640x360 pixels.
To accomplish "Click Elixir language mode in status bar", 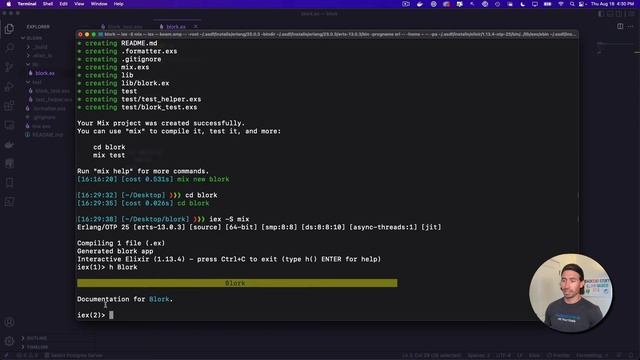I will [x=534, y=356].
